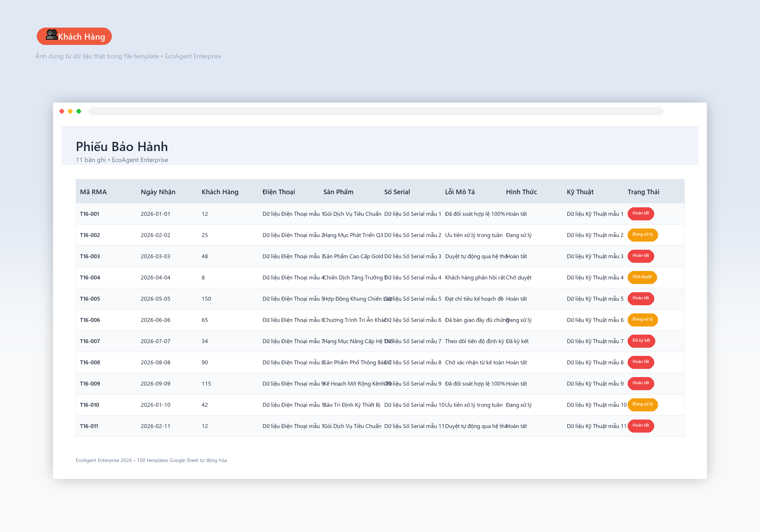Select the RMA code T16-007
The image size is (760, 532).
[x=90, y=341]
